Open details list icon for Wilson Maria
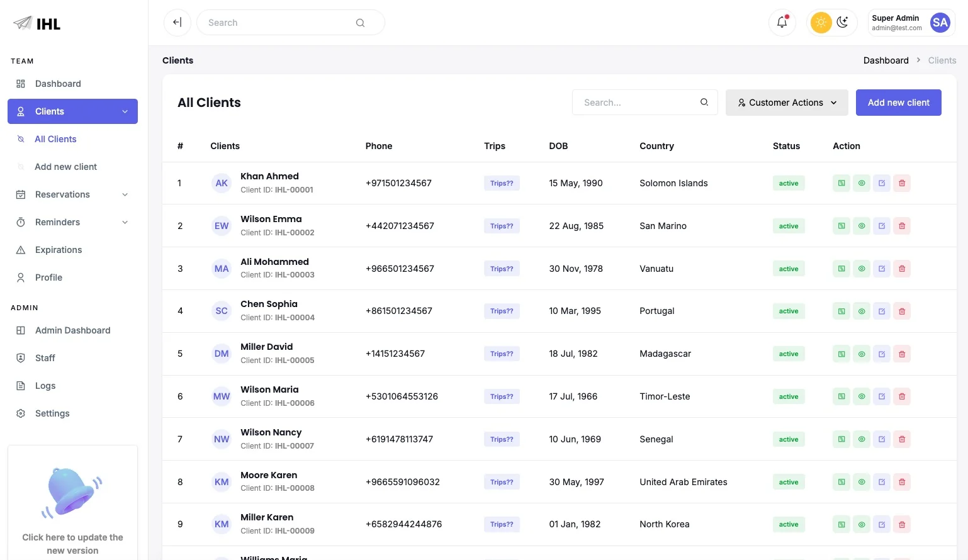Viewport: 968px width, 560px height. tap(841, 396)
